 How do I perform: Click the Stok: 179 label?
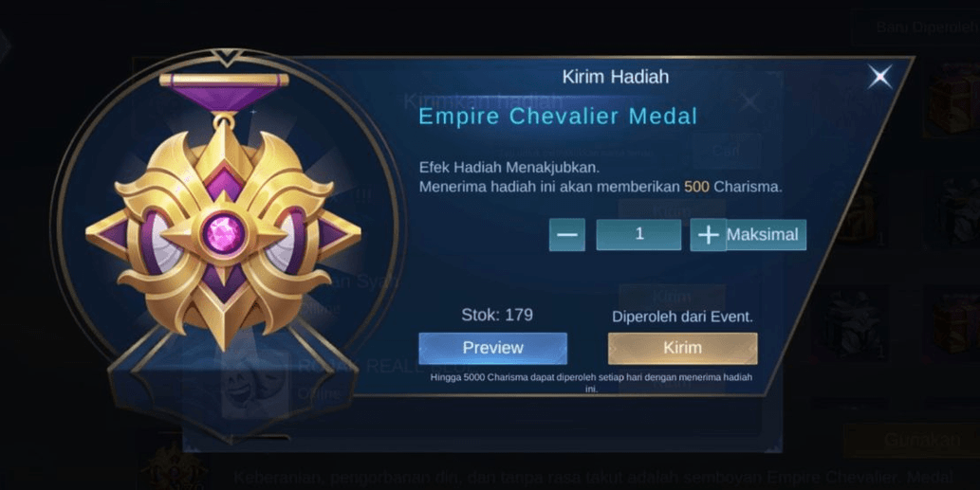[497, 315]
